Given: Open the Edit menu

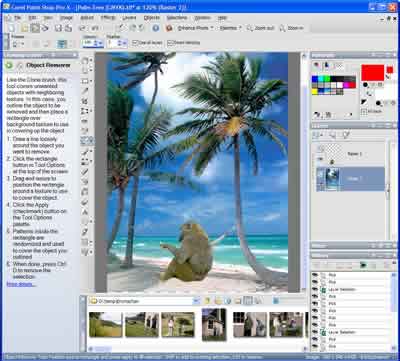Looking at the screenshot, I should click(x=32, y=18).
